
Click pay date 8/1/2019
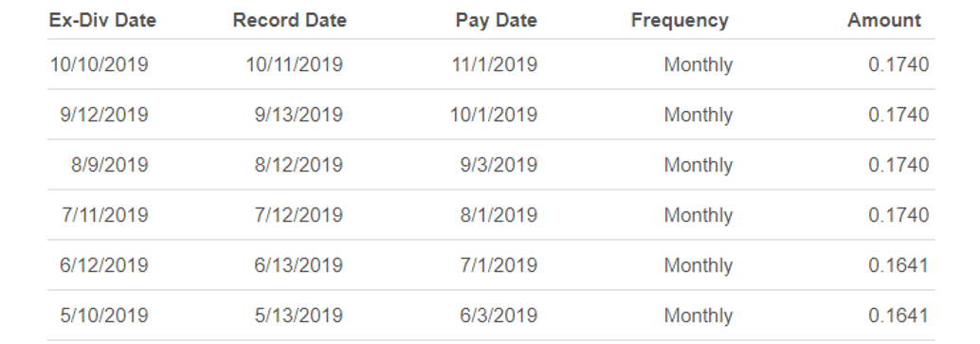point(499,214)
